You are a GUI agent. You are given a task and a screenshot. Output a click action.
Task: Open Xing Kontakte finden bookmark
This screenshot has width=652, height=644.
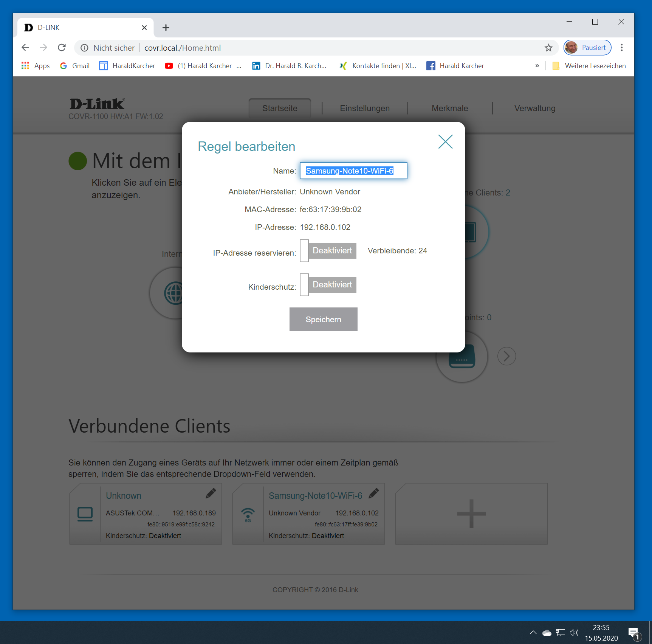coord(378,66)
